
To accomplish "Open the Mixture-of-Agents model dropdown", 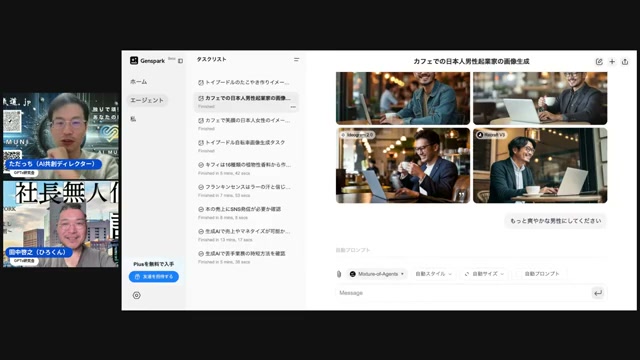I will click(x=377, y=274).
